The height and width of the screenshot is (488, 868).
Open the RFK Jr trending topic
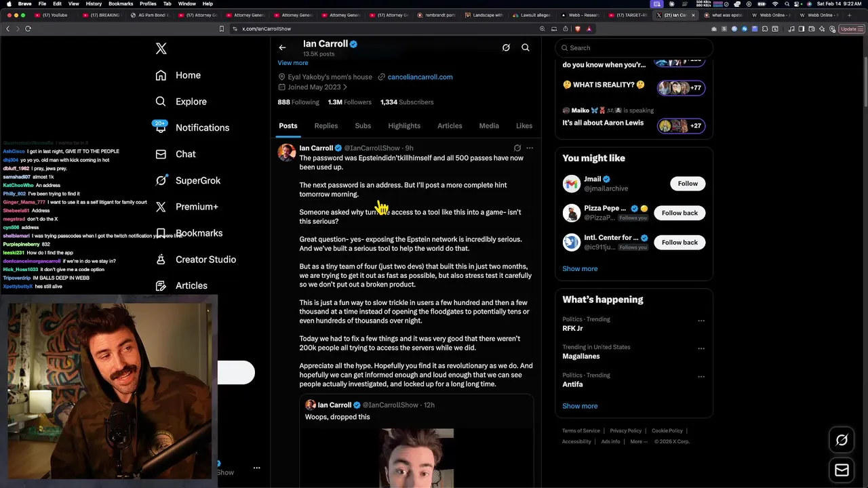(x=572, y=328)
